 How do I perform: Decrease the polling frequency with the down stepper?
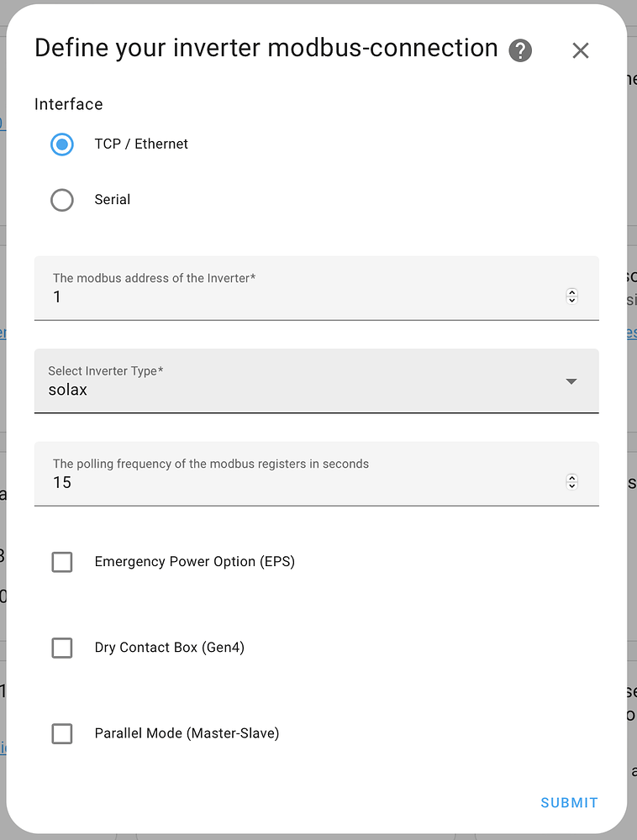click(571, 486)
